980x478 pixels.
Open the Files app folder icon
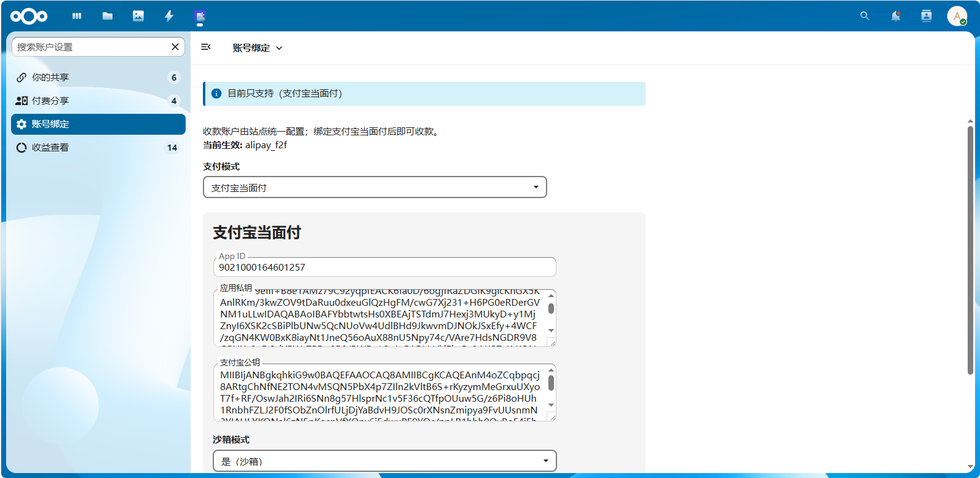108,16
